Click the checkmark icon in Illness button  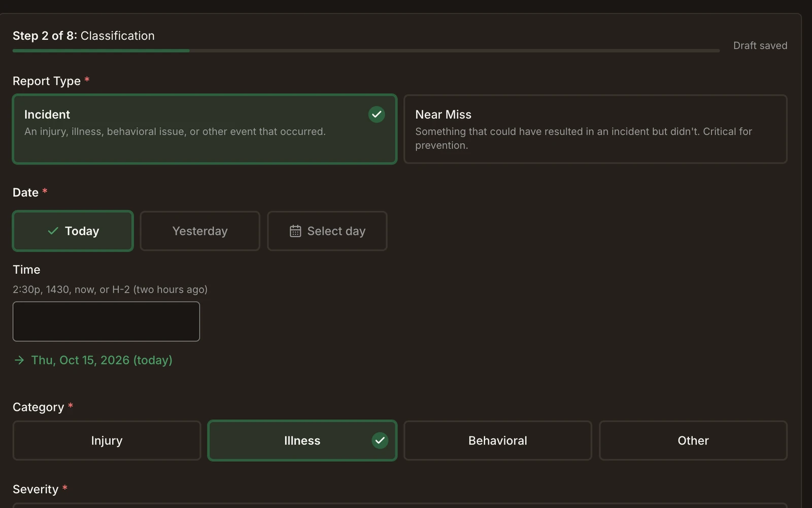pos(380,440)
